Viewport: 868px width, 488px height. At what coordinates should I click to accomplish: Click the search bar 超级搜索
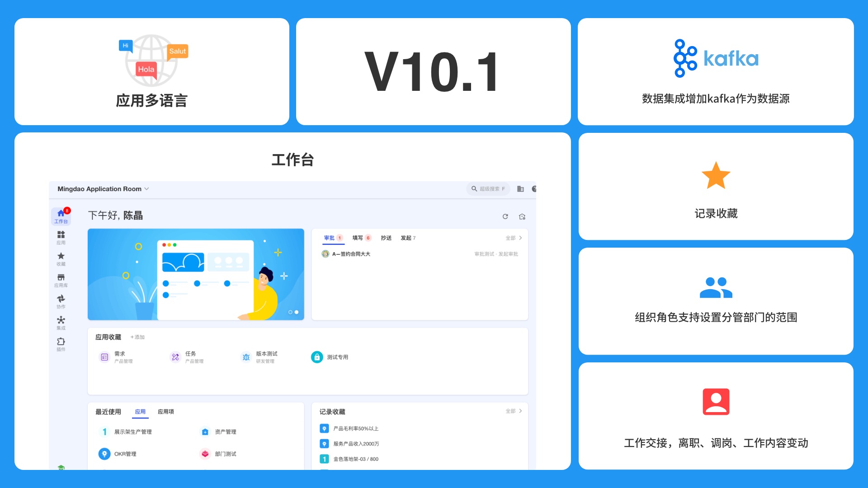(x=489, y=188)
